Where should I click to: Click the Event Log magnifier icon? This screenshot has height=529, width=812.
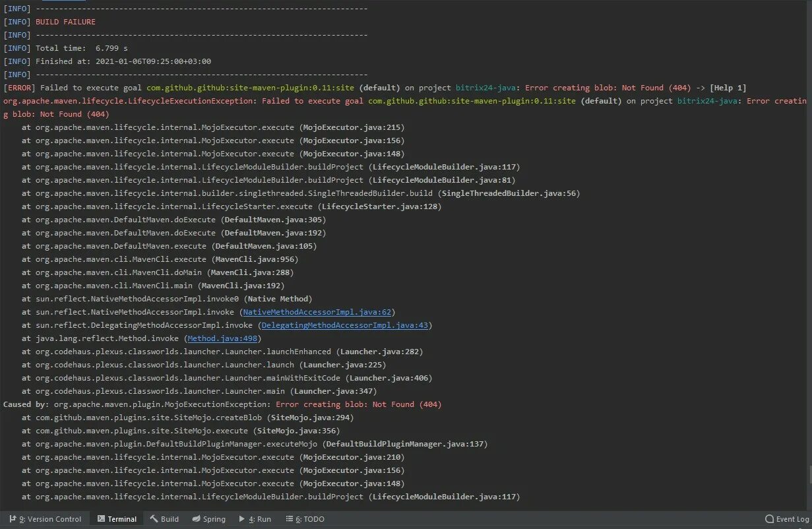[x=769, y=519]
